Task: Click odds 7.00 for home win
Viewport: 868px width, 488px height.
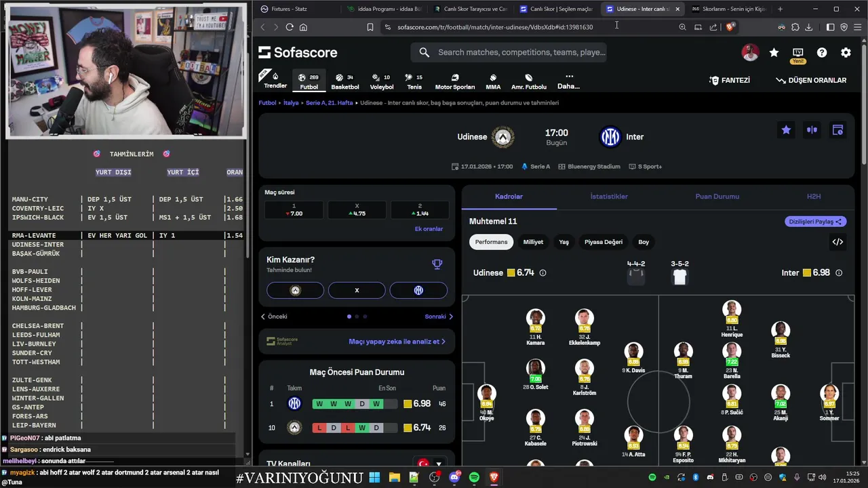Action: coord(294,209)
